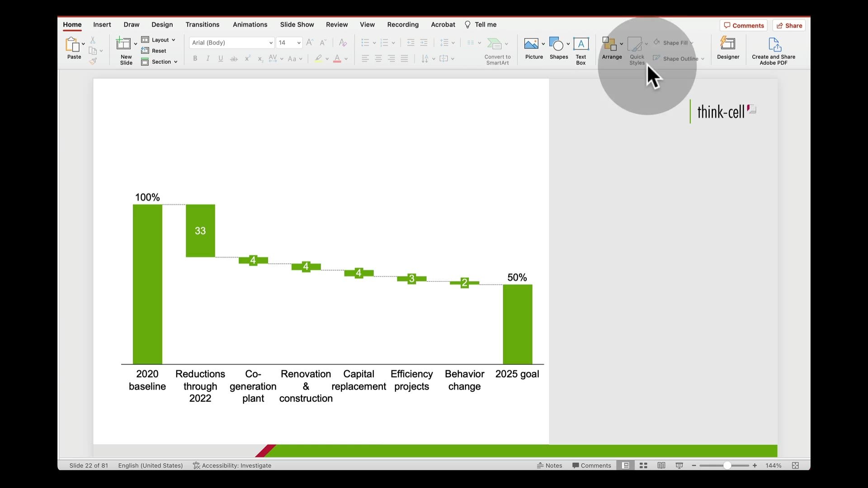Toggle Underline formatting
Screen dimensions: 868x488
click(221, 58)
